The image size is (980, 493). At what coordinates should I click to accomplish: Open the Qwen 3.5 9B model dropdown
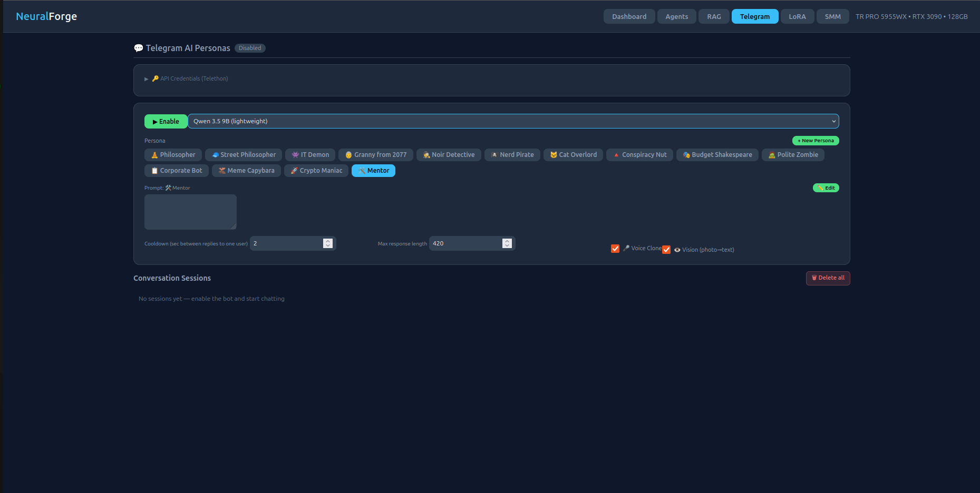[x=513, y=121]
